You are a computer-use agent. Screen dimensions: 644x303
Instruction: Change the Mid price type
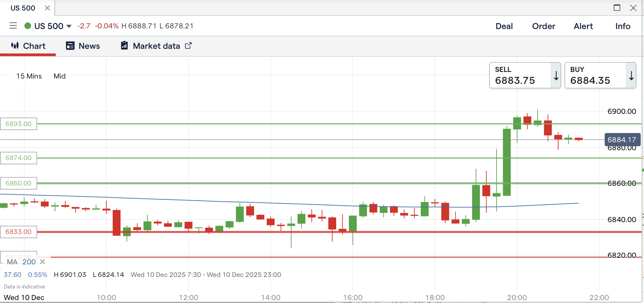pos(59,76)
